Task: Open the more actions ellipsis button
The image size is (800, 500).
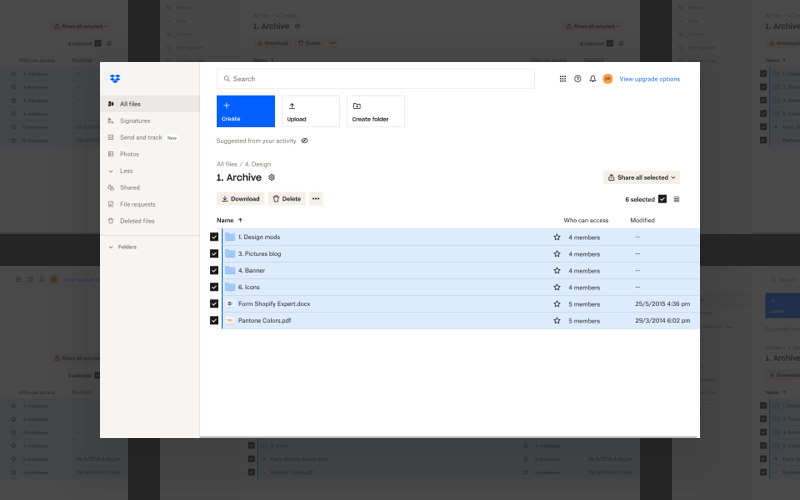Action: [316, 199]
